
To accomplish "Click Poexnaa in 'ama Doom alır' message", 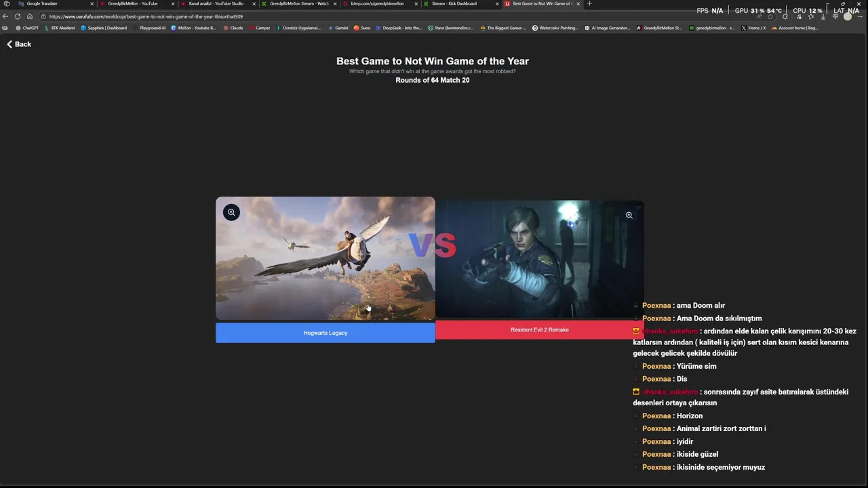I will (656, 306).
